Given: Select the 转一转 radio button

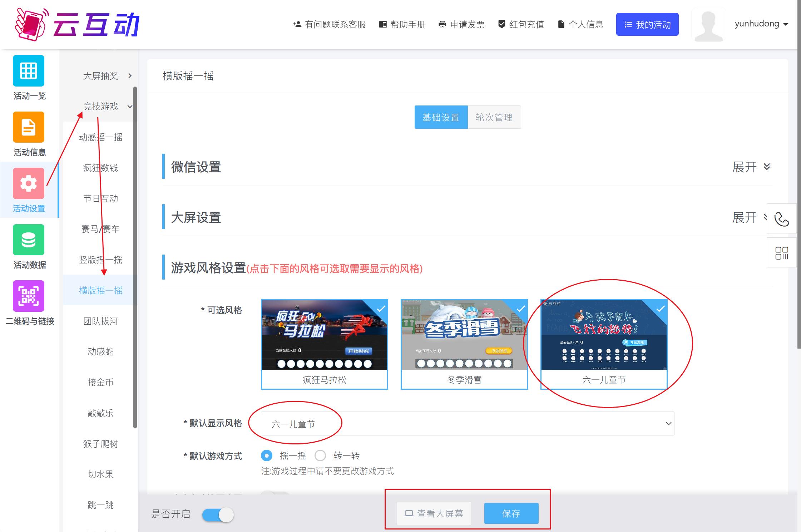Looking at the screenshot, I should point(320,455).
